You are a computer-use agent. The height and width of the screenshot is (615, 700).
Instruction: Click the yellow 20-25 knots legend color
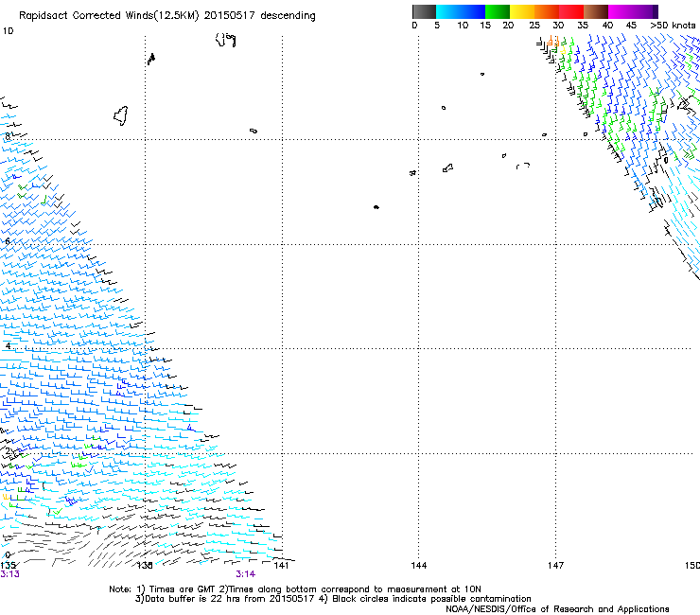click(x=522, y=11)
